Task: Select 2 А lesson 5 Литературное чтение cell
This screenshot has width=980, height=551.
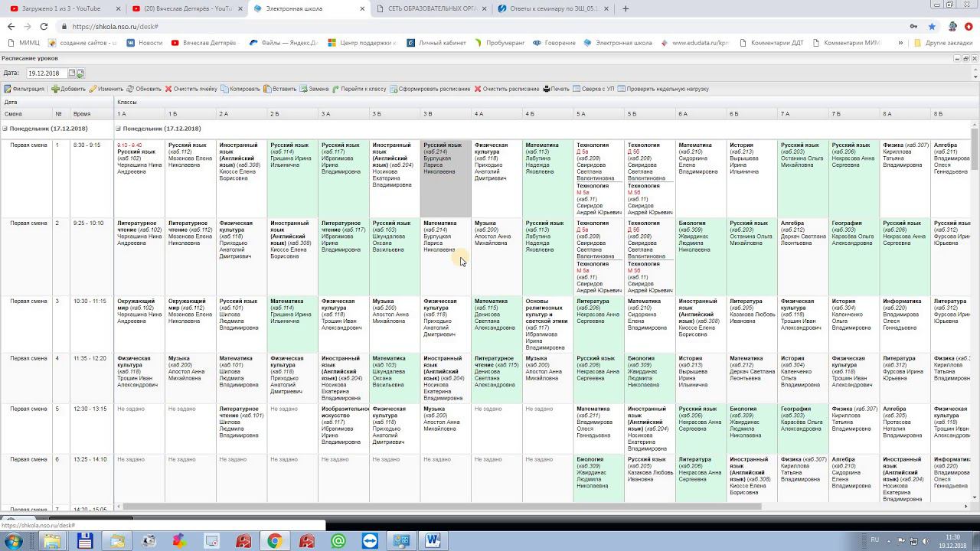Action: point(241,429)
